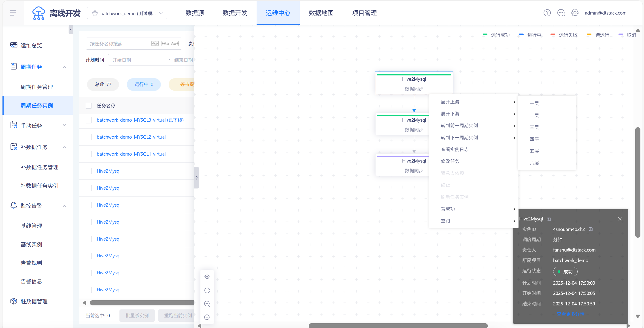Check the first Hive2Mysql row checkbox
This screenshot has width=644, height=328.
89,171
